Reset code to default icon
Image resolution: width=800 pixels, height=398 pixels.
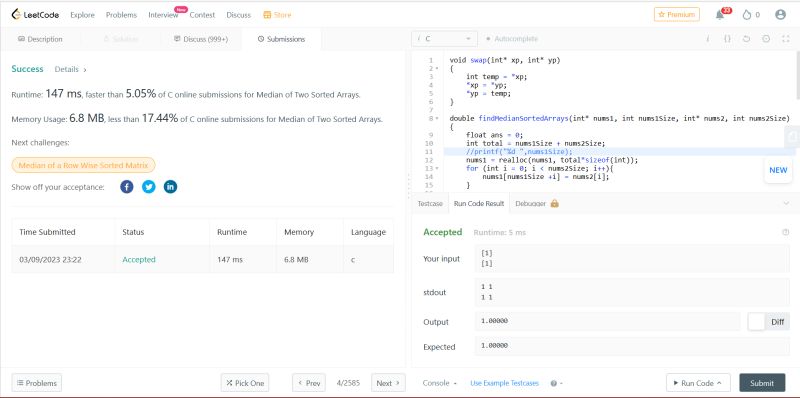click(746, 39)
